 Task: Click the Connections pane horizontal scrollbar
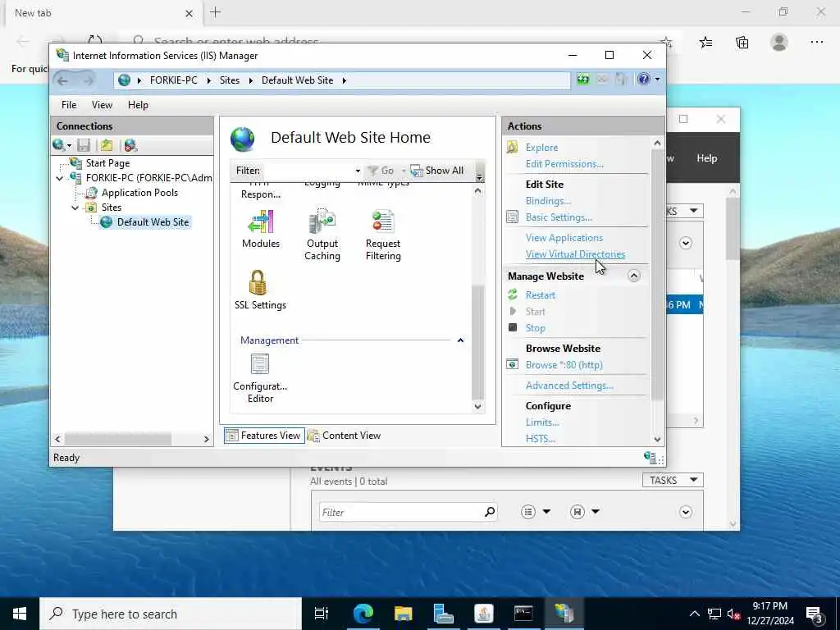tap(118, 440)
